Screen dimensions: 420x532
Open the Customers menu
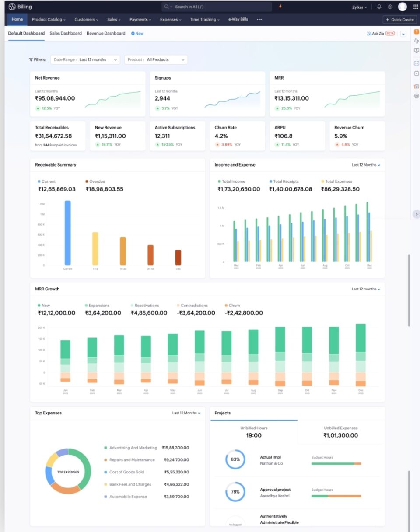[86, 20]
